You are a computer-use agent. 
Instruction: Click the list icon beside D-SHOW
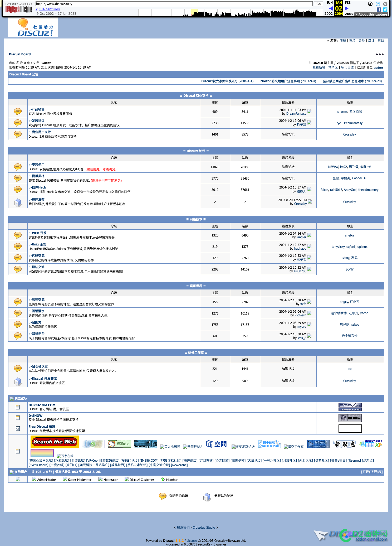coord(18,418)
